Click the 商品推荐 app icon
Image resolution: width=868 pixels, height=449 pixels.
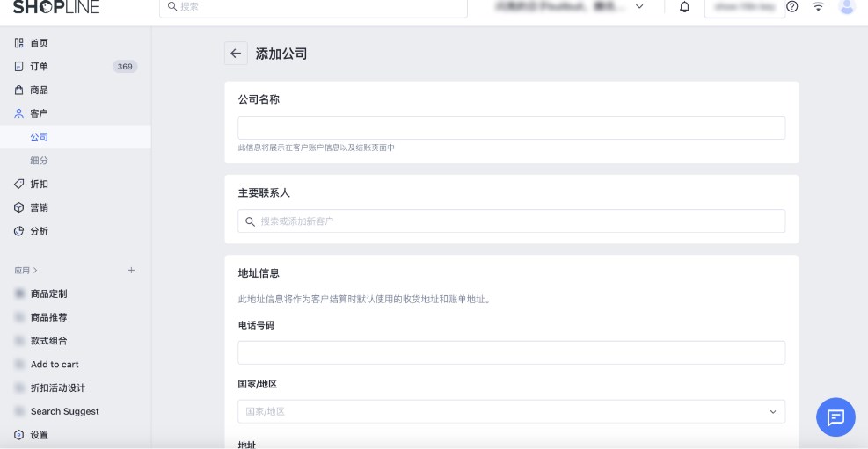pos(20,317)
